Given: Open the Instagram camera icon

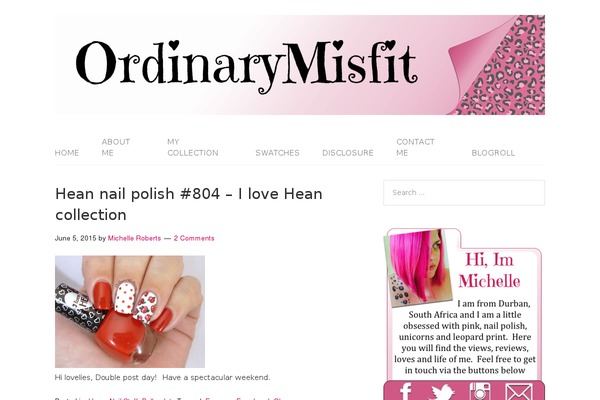Looking at the screenshot, I should pos(480,391).
